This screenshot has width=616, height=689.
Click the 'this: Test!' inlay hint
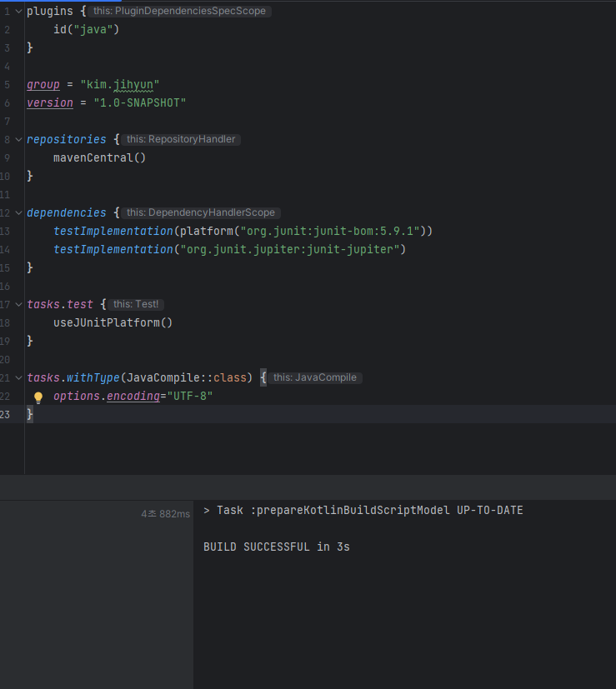point(136,305)
